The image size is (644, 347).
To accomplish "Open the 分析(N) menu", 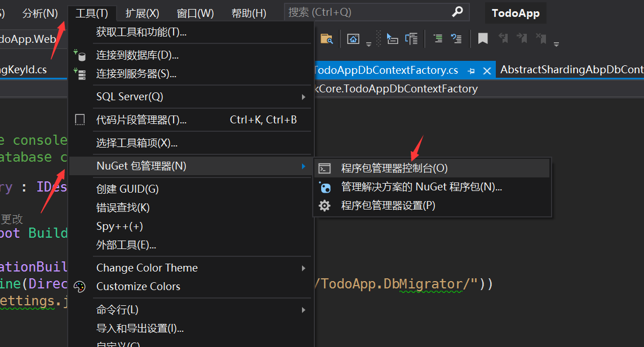I will tap(40, 13).
